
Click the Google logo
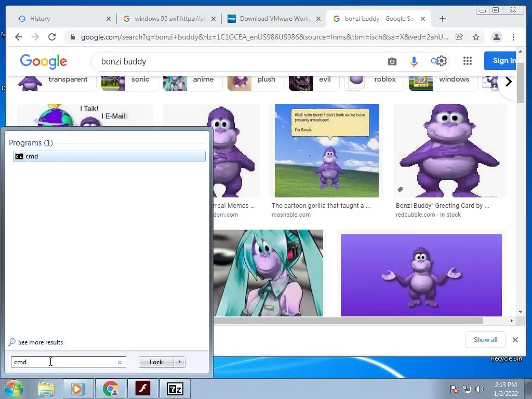click(x=44, y=61)
